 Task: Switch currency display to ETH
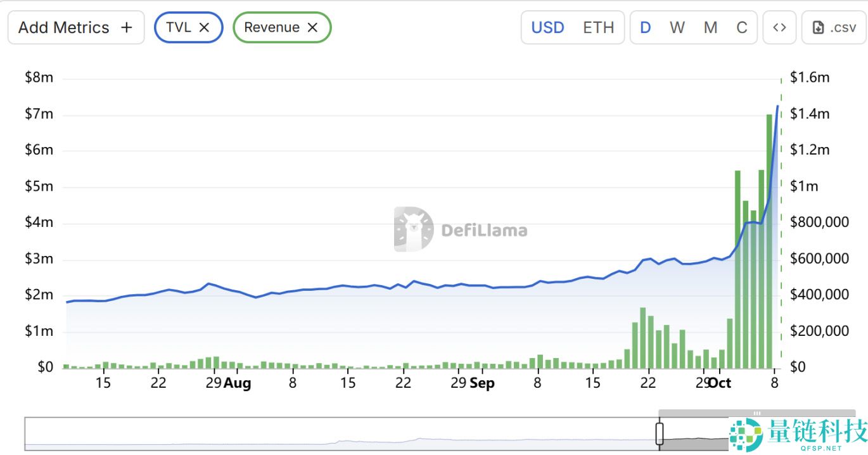click(599, 27)
